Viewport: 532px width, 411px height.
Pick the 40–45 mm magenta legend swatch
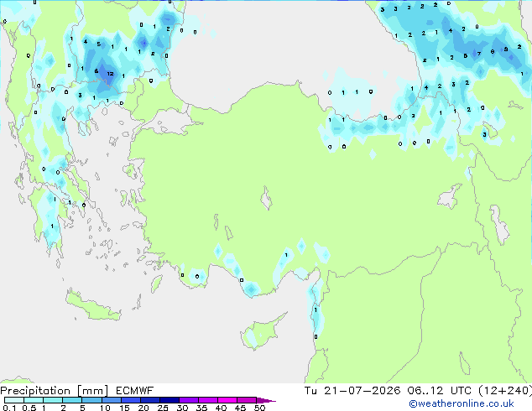[x=227, y=400]
